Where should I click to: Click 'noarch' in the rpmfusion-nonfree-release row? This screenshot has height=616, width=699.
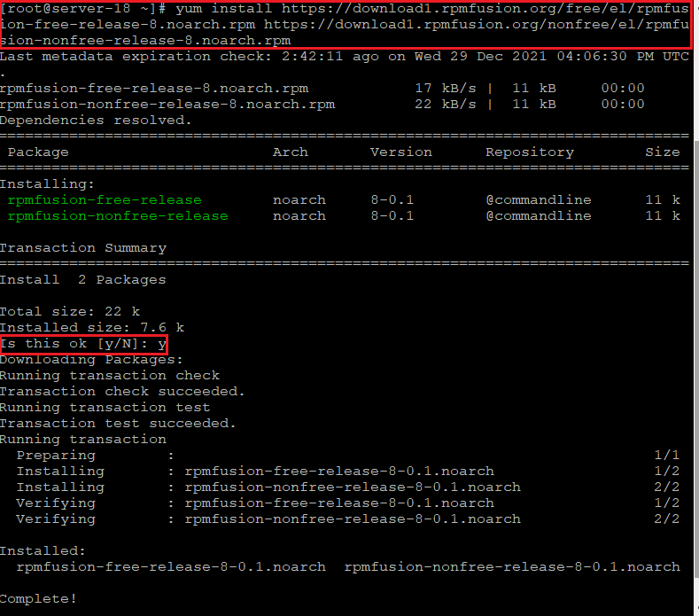(x=299, y=216)
